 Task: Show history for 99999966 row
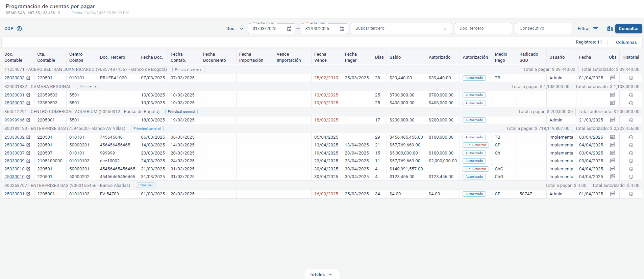[631, 120]
